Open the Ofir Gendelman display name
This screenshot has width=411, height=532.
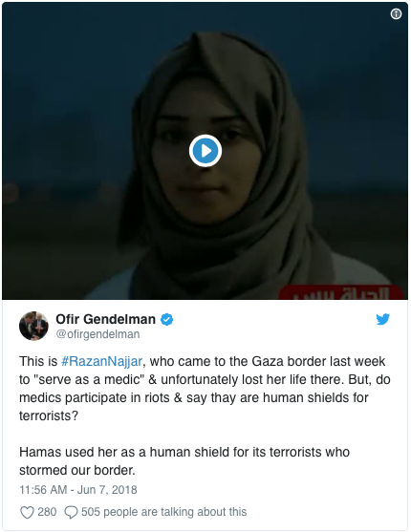click(105, 319)
